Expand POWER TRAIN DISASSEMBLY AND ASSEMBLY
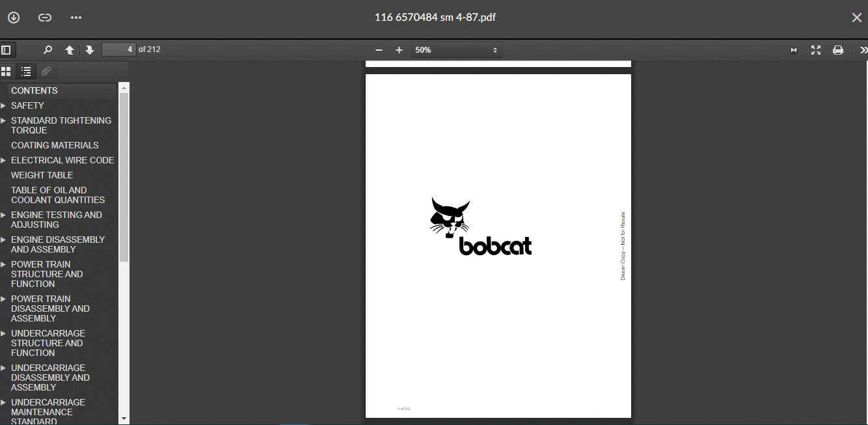The width and height of the screenshot is (868, 425). (x=3, y=299)
